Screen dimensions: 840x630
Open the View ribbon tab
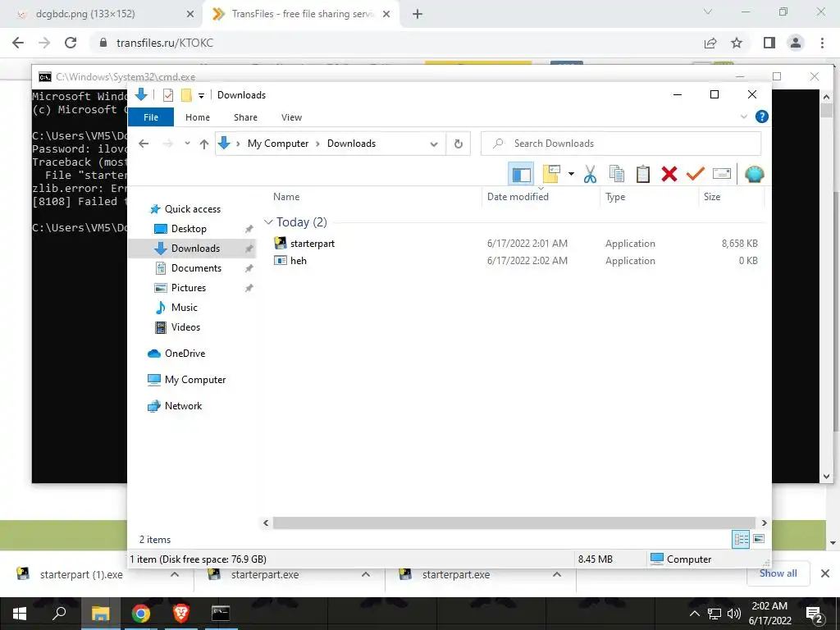coord(291,117)
